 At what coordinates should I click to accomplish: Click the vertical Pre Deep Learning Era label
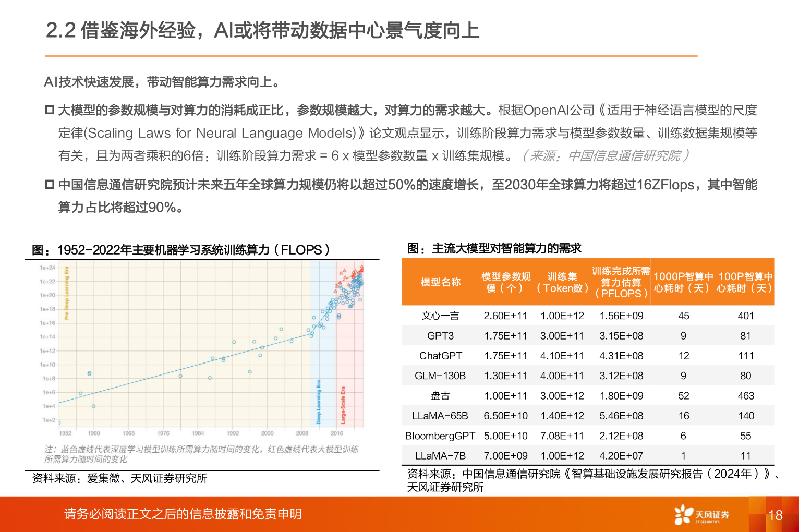pyautogui.click(x=66, y=293)
